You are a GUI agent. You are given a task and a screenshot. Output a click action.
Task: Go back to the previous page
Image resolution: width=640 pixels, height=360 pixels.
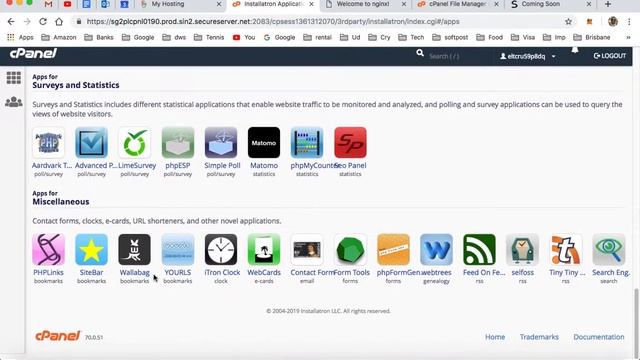click(11, 22)
